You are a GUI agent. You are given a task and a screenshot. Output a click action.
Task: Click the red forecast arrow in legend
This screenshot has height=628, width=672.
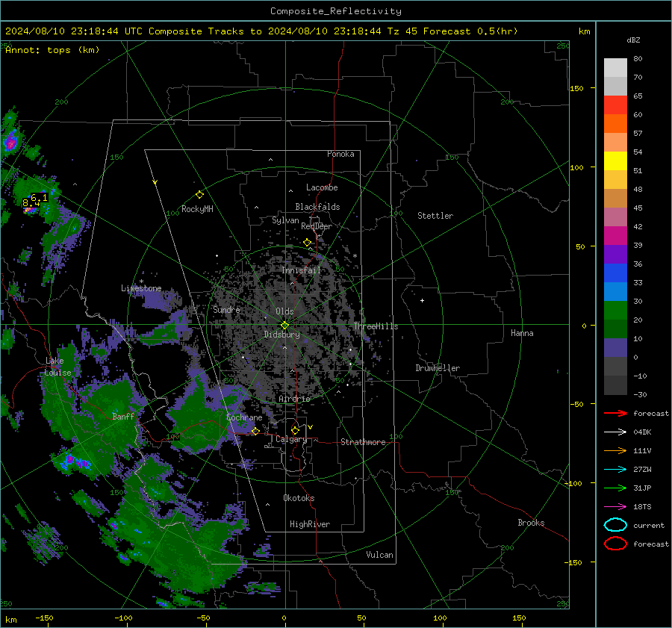click(615, 413)
